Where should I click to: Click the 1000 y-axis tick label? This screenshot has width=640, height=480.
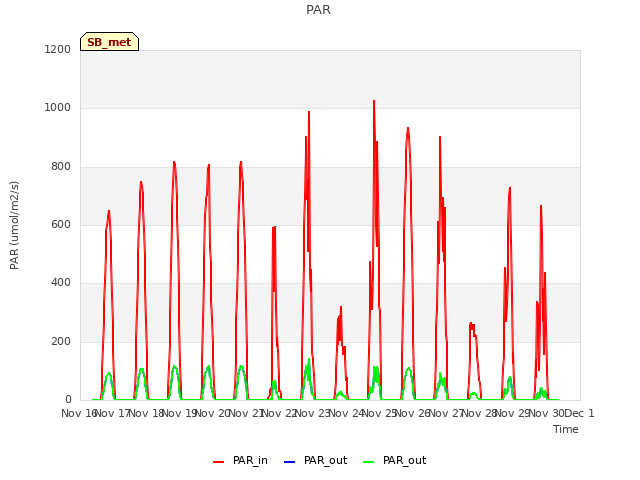point(58,108)
